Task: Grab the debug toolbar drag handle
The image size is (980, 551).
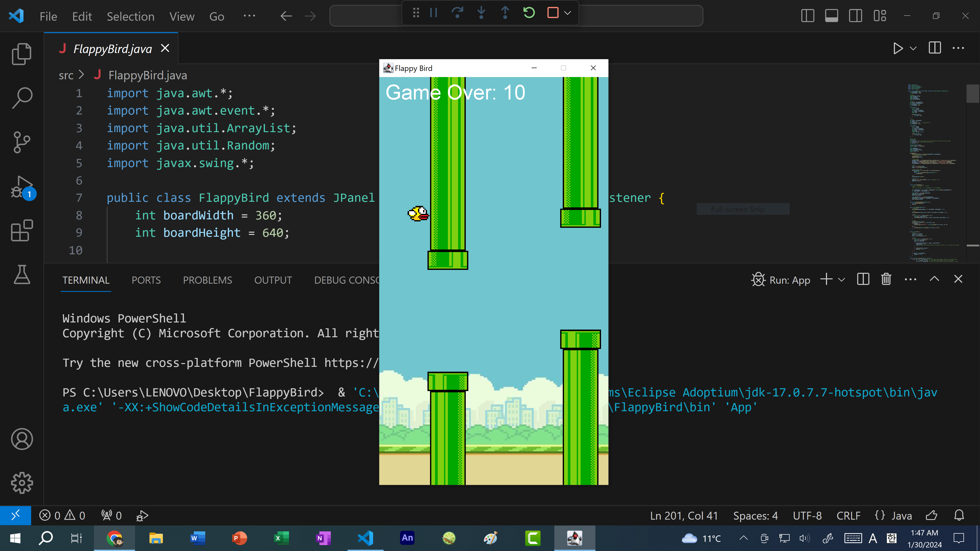Action: pyautogui.click(x=416, y=13)
